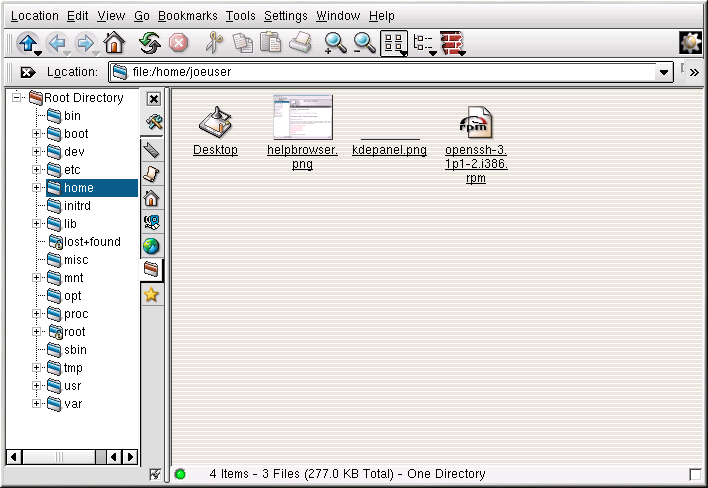Screen dimensions: 708x488
Task: Click the Print toolbar icon
Action: click(x=300, y=43)
